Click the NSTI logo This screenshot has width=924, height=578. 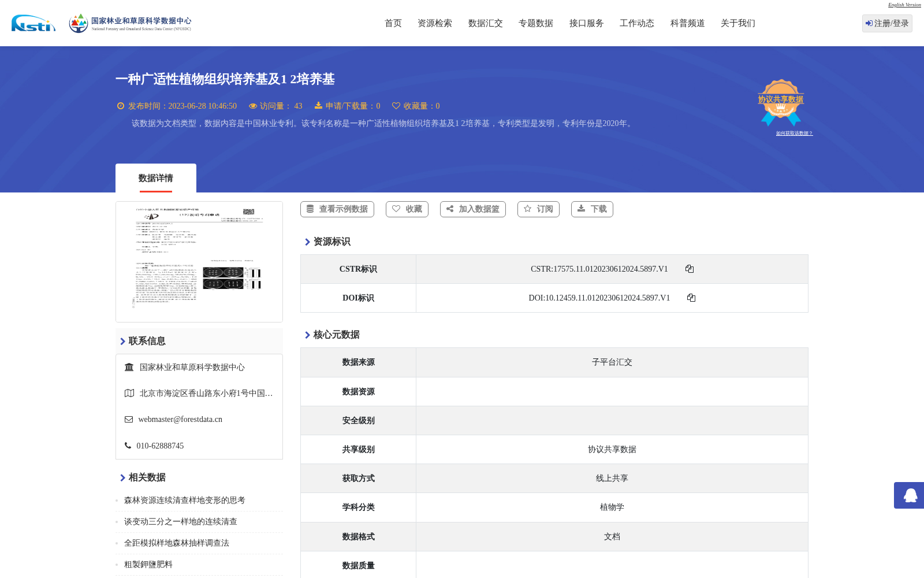(33, 23)
